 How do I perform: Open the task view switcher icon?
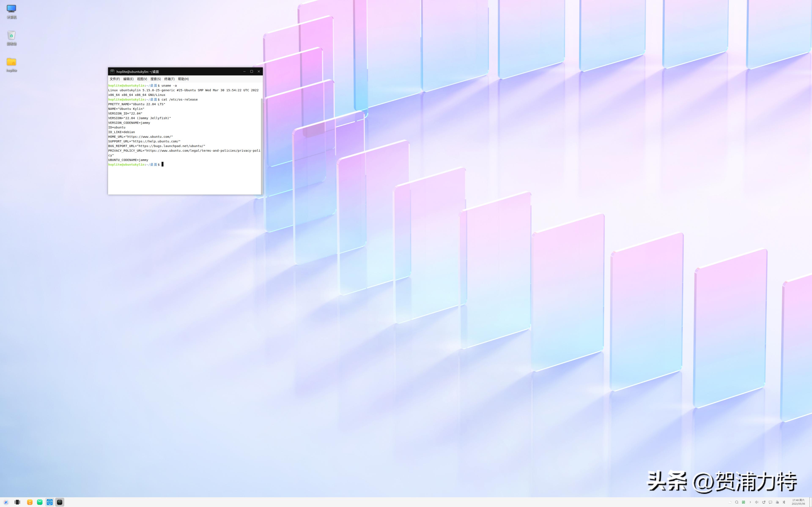point(18,502)
